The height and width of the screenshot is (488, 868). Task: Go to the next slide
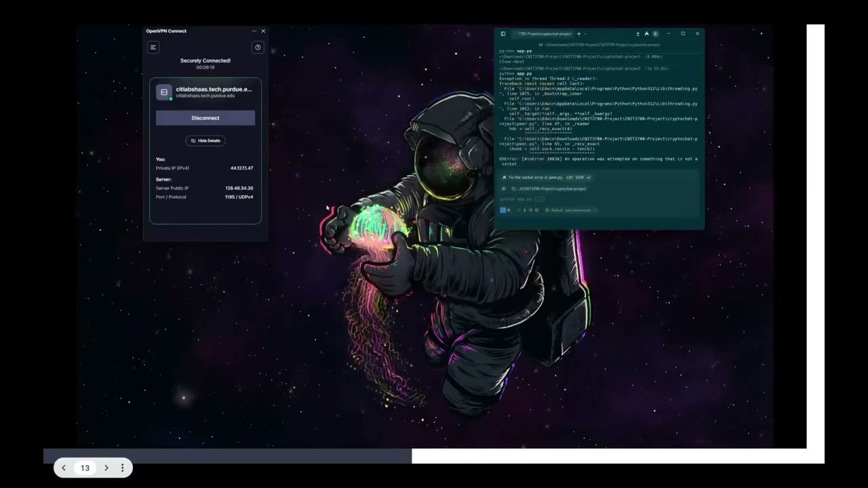coord(106,468)
